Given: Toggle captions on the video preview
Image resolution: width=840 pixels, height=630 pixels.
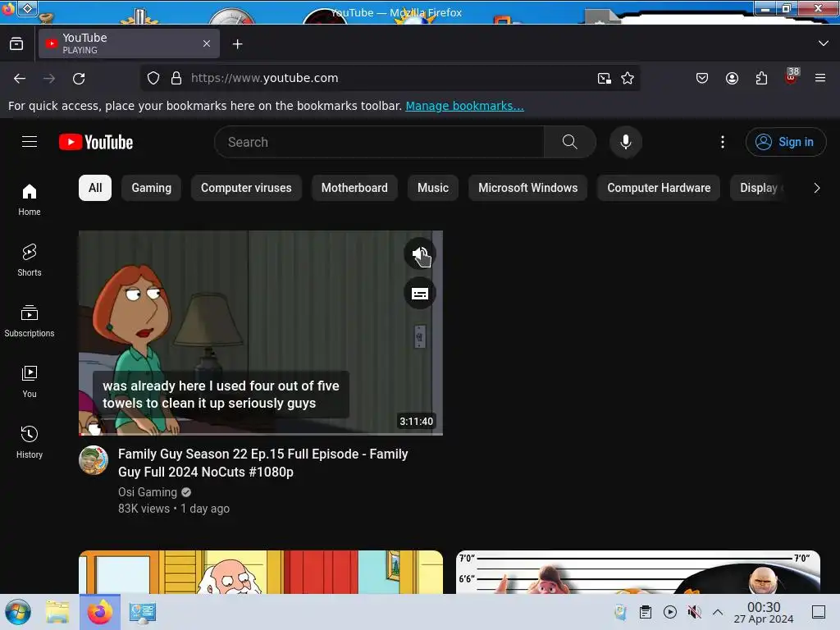Looking at the screenshot, I should point(420,294).
